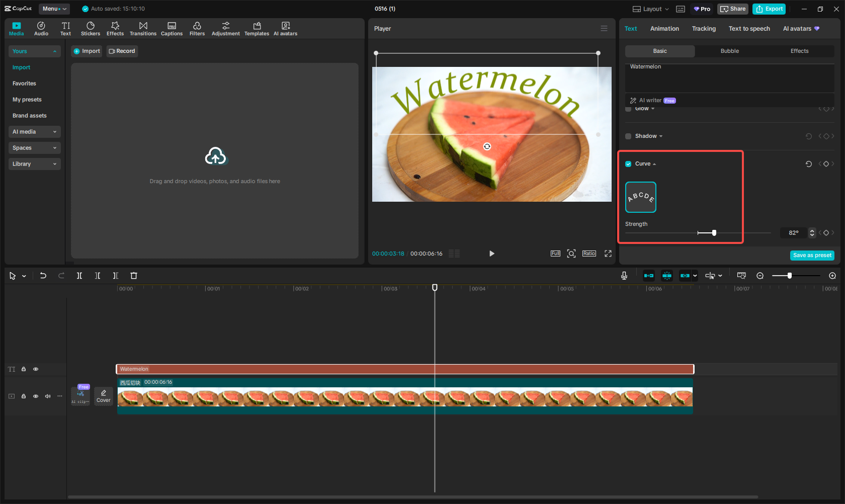The image size is (845, 504).
Task: Open the Filters panel
Action: tap(197, 29)
